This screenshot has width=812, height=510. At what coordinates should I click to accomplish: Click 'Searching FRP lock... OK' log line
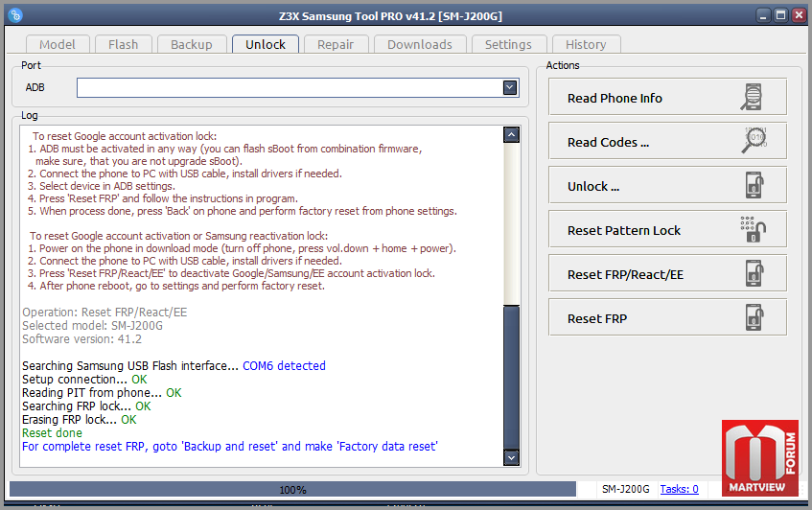pos(86,406)
